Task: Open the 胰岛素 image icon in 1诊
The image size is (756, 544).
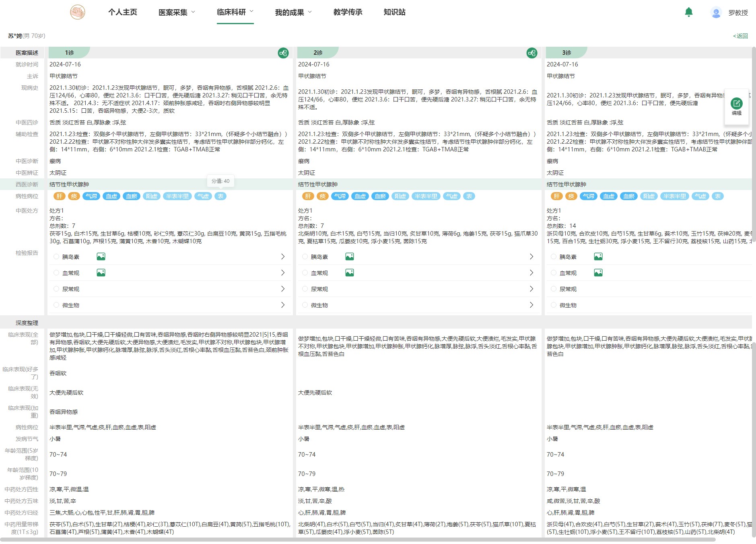Action: (101, 256)
